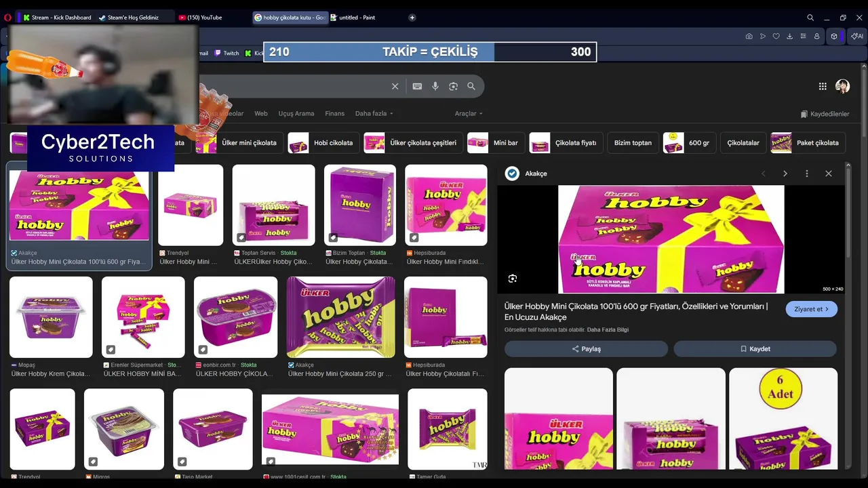The height and width of the screenshot is (488, 868).
Task: Share the image with Paylaş button
Action: [586, 349]
